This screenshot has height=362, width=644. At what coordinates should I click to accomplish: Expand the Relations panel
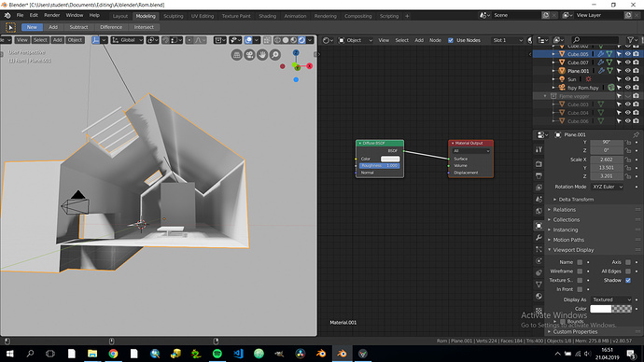tap(564, 209)
